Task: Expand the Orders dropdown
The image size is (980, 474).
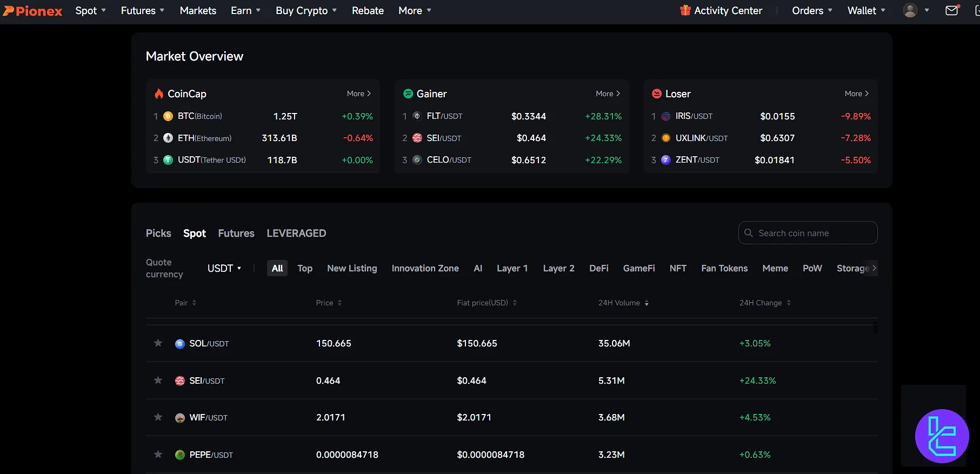Action: [x=812, y=10]
